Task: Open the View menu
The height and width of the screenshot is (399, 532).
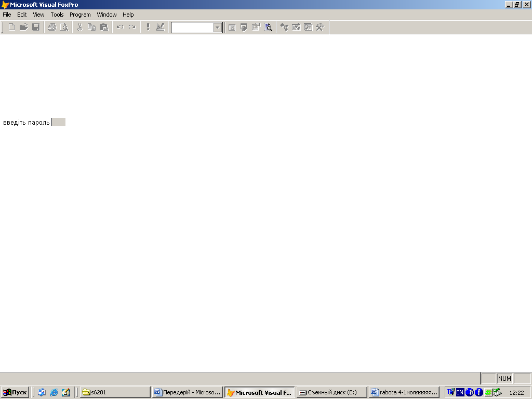Action: click(x=38, y=15)
